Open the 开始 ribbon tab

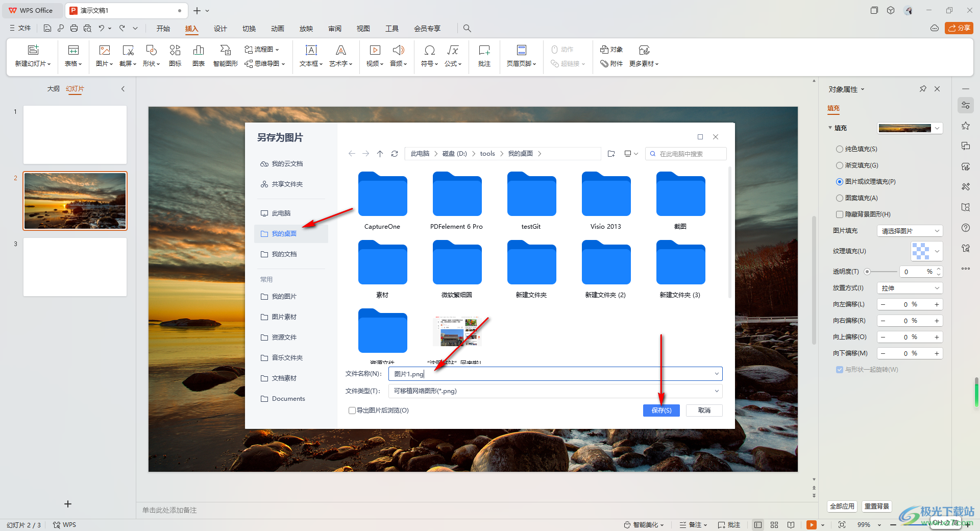point(163,29)
